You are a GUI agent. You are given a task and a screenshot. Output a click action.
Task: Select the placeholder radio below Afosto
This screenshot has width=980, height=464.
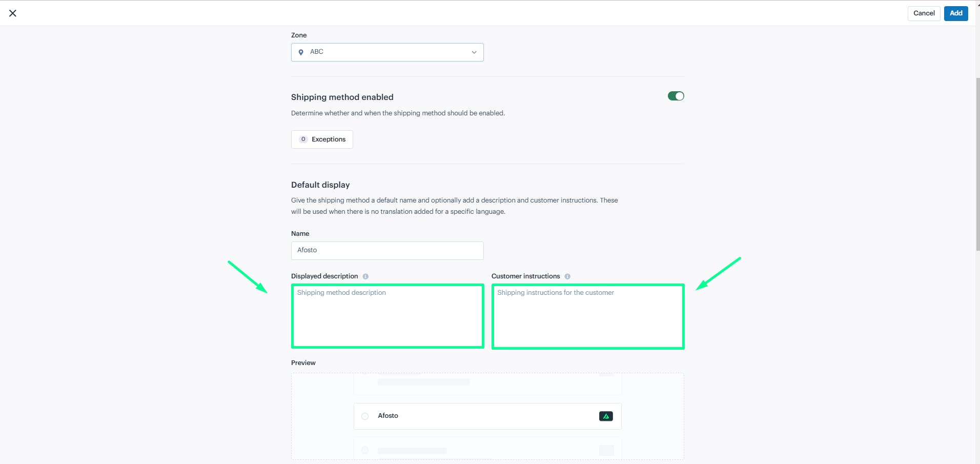(x=365, y=450)
